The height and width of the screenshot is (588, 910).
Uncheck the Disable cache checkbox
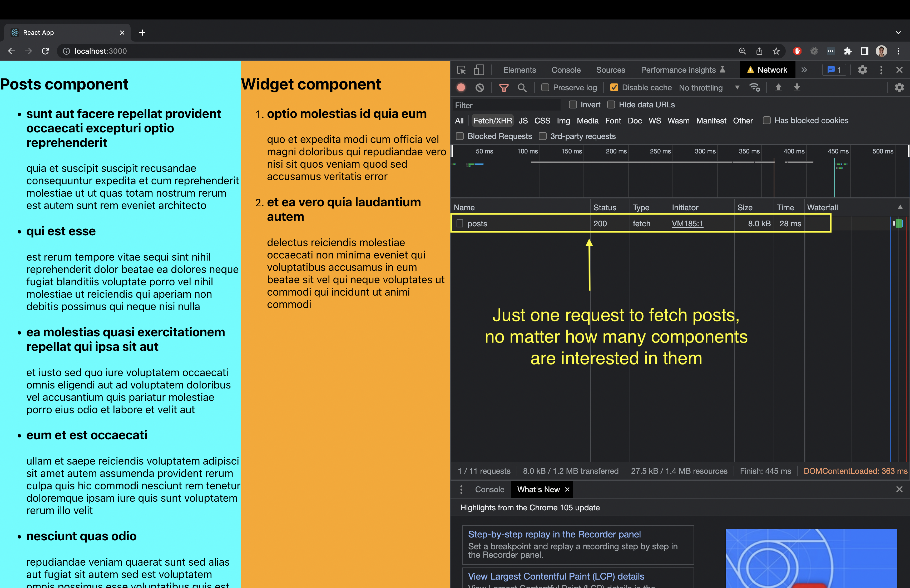[614, 87]
